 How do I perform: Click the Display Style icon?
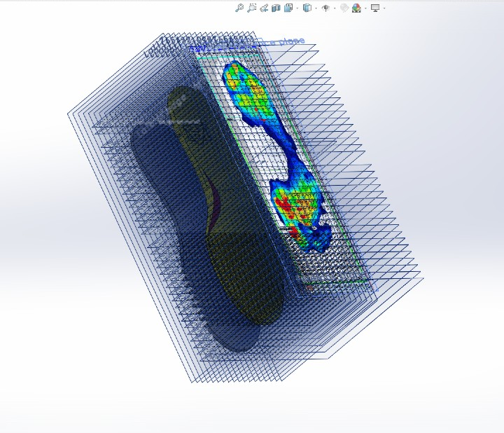click(306, 8)
